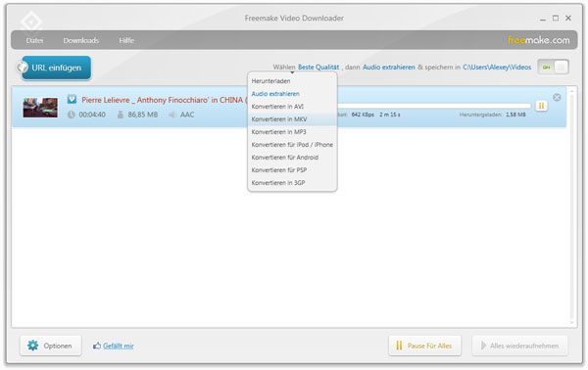Click the URL einfügen button

(x=56, y=68)
